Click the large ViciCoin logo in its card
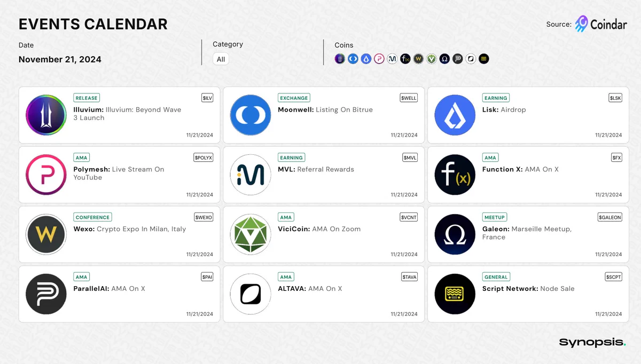Screen dimensions: 641x364 251,234
